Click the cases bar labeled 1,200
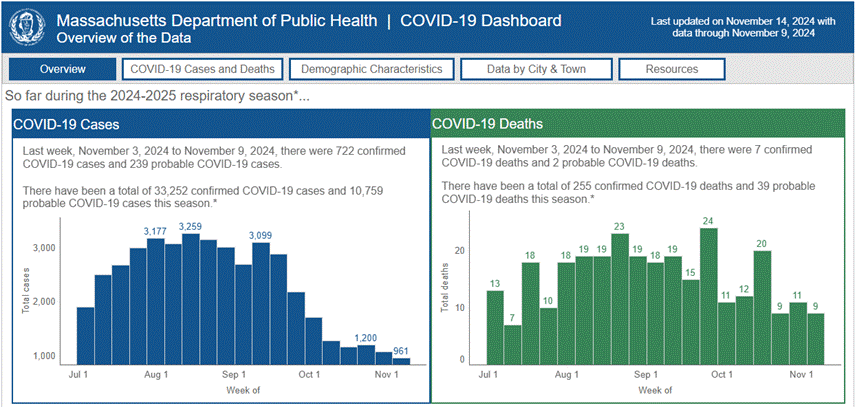This screenshot has height=407, width=855. (x=366, y=355)
